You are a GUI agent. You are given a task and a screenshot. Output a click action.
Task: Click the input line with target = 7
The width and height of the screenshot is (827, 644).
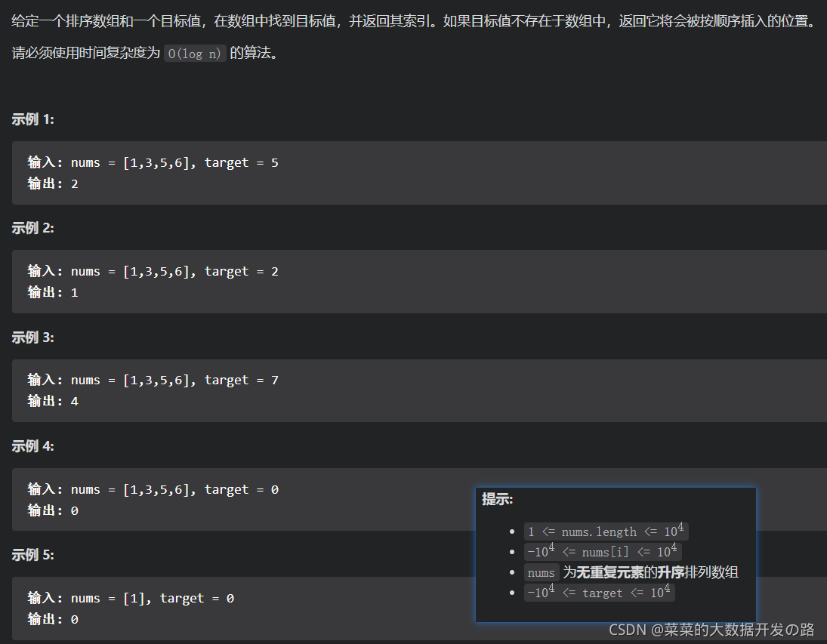point(153,380)
